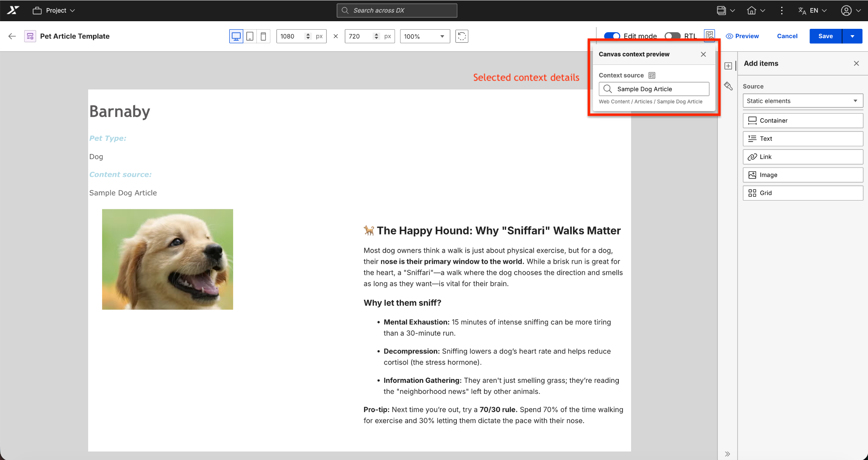Screen dimensions: 868x460
Task: Click the rotate canvas orientation icon
Action: (462, 36)
